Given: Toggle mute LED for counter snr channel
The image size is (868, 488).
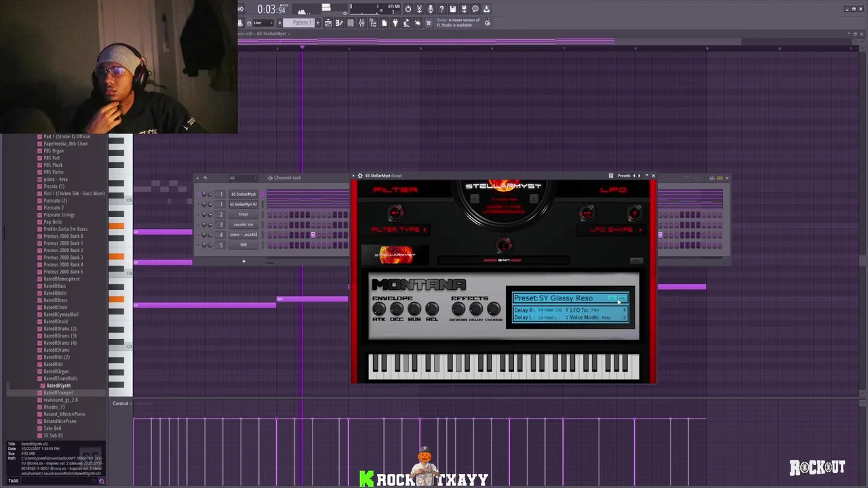Looking at the screenshot, I should coord(198,224).
